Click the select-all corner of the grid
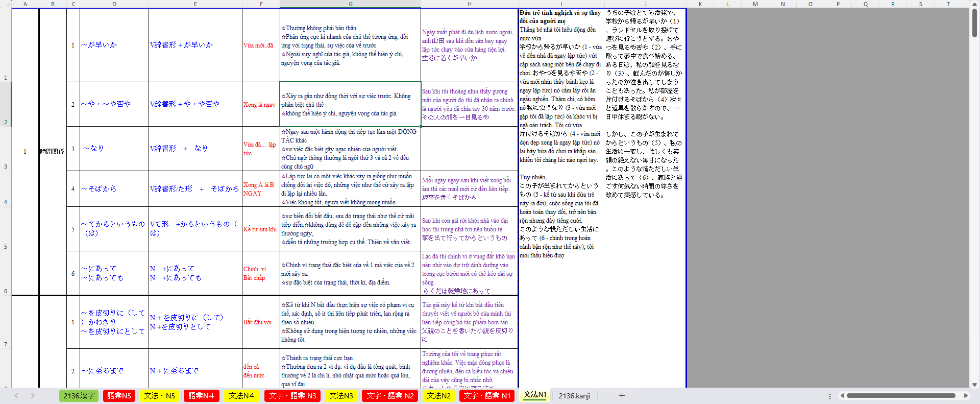Viewport: 980px width, 404px height. coord(6,4)
